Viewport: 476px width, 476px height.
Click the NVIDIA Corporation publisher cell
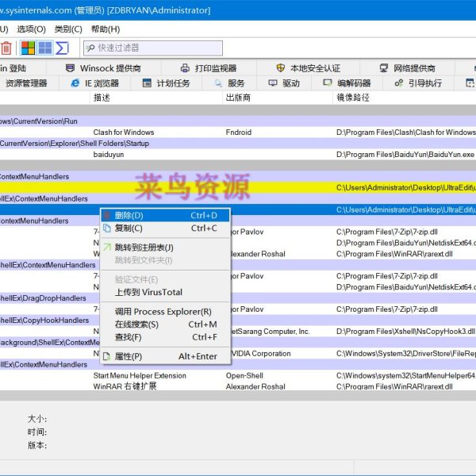[x=260, y=353]
